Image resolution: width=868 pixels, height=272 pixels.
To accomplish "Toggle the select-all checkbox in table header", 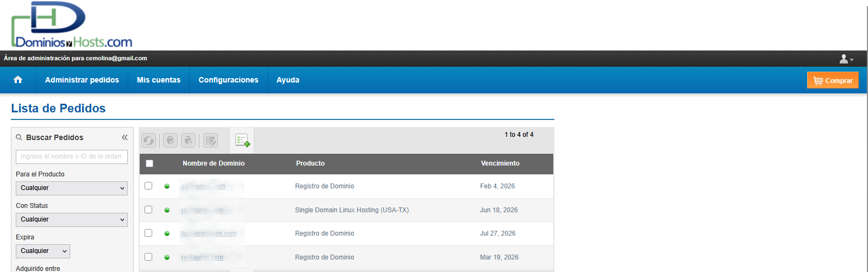I will (x=149, y=163).
